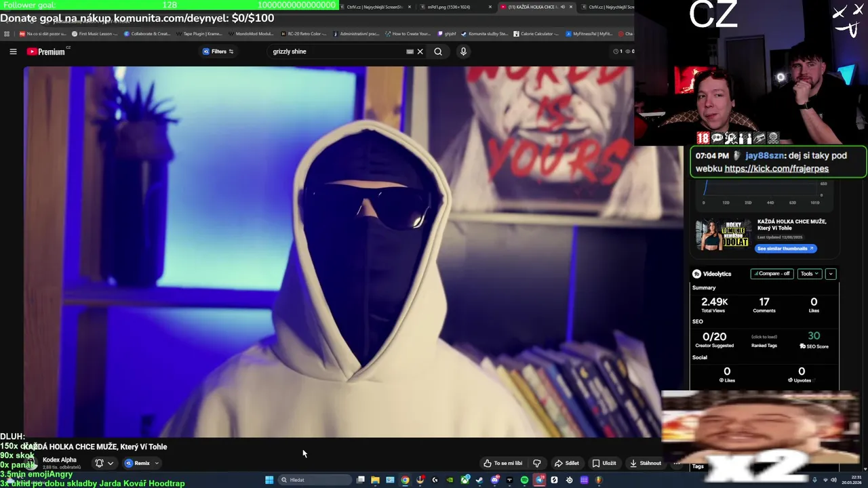Open File Explorer from taskbar
The image size is (868, 488).
tap(375, 480)
